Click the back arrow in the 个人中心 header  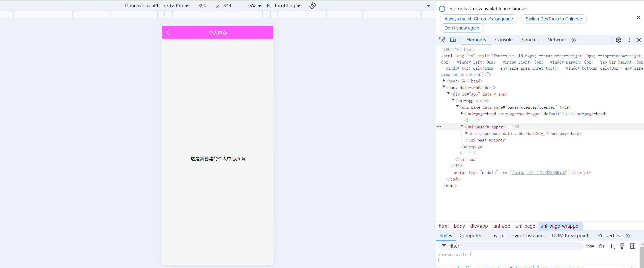point(168,33)
